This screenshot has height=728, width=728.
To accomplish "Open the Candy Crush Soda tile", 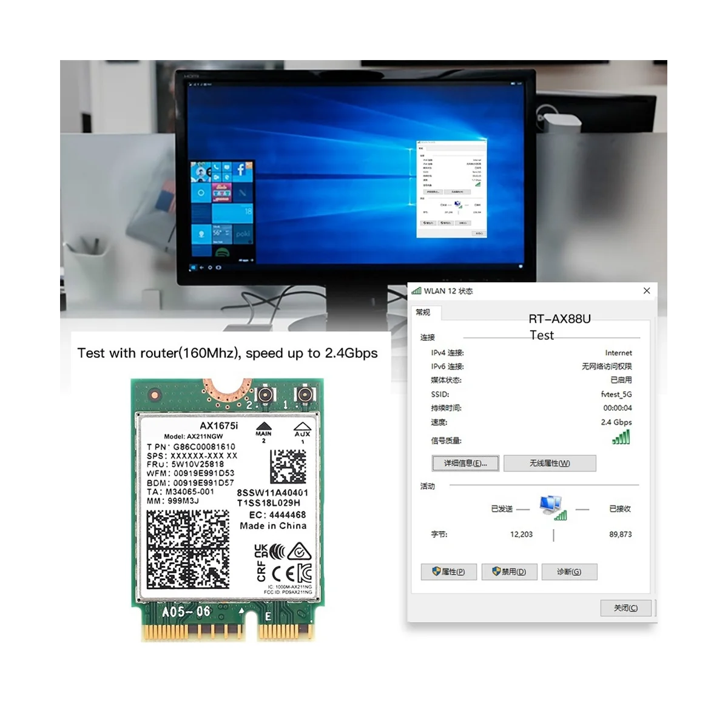I will pos(222,192).
